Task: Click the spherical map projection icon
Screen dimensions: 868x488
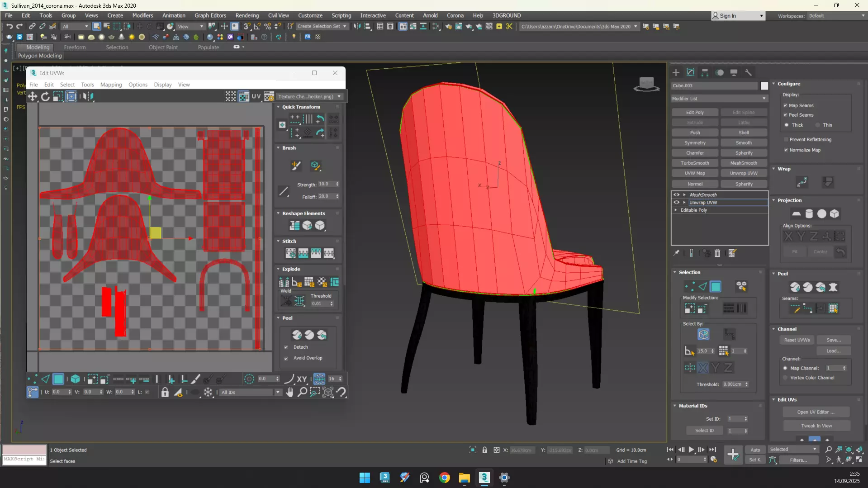Action: (821, 214)
